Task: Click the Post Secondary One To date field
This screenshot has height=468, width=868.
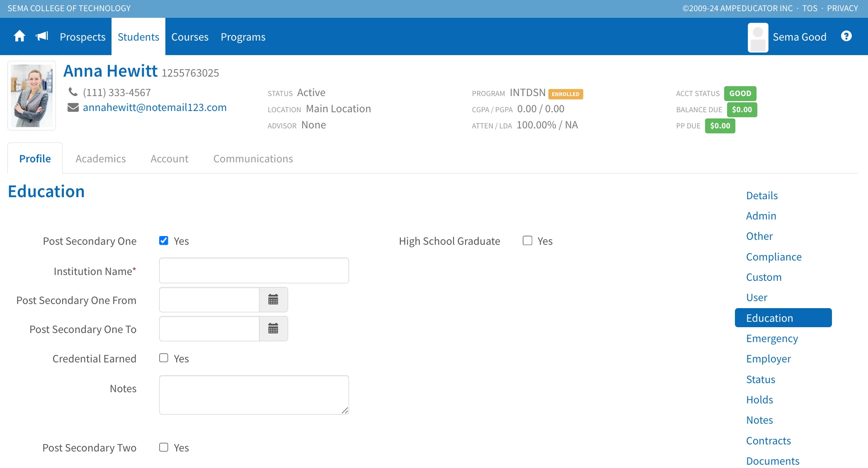Action: coord(209,329)
